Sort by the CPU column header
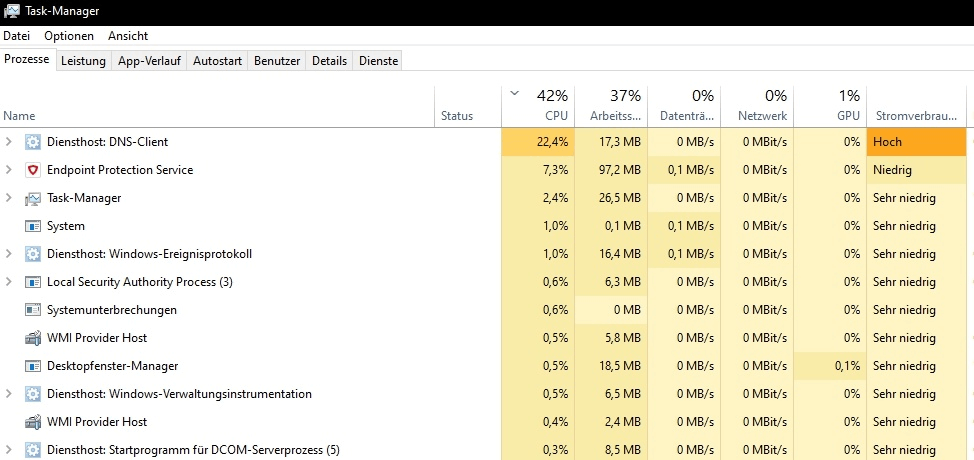974x460 pixels. point(538,106)
